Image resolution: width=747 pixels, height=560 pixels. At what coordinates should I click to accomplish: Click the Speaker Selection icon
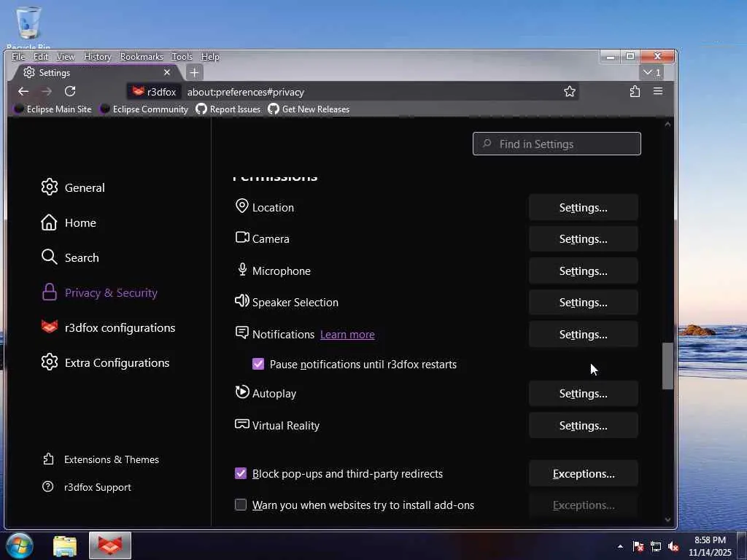(x=242, y=301)
